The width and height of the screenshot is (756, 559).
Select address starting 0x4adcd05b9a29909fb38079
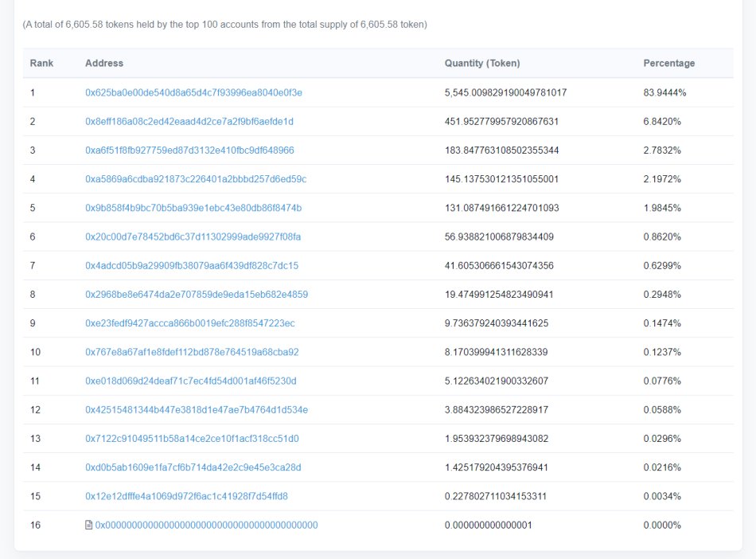pos(191,265)
